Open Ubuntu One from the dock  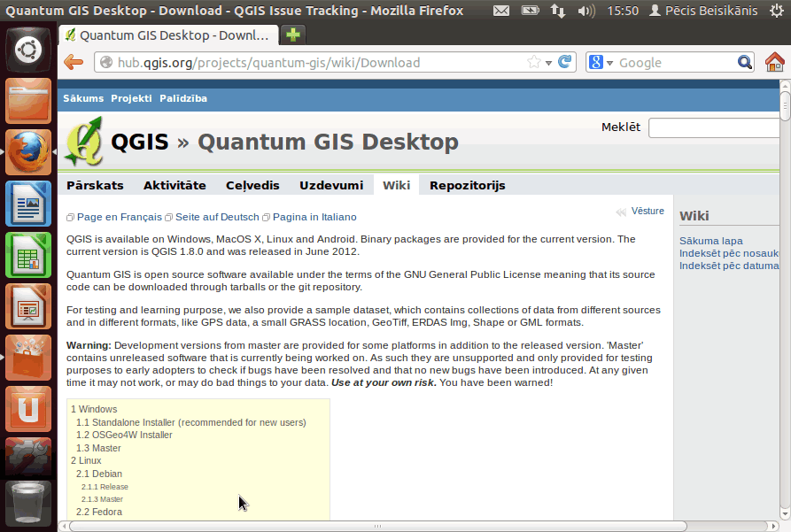(28, 410)
